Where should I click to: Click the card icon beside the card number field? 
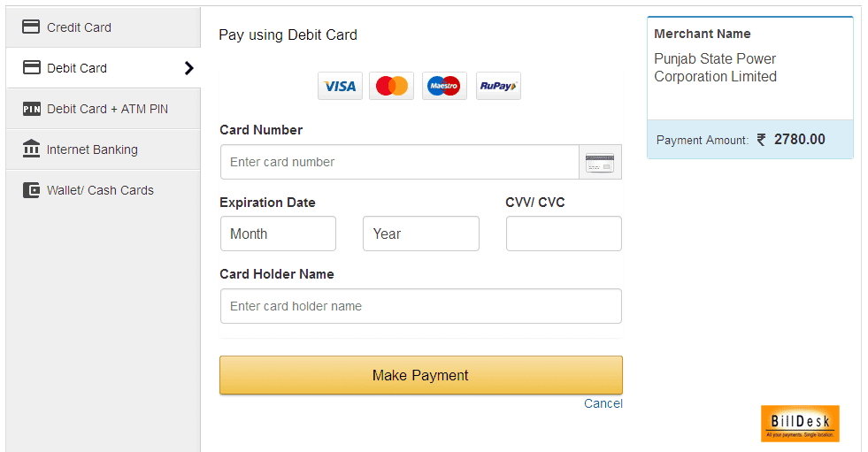click(600, 163)
